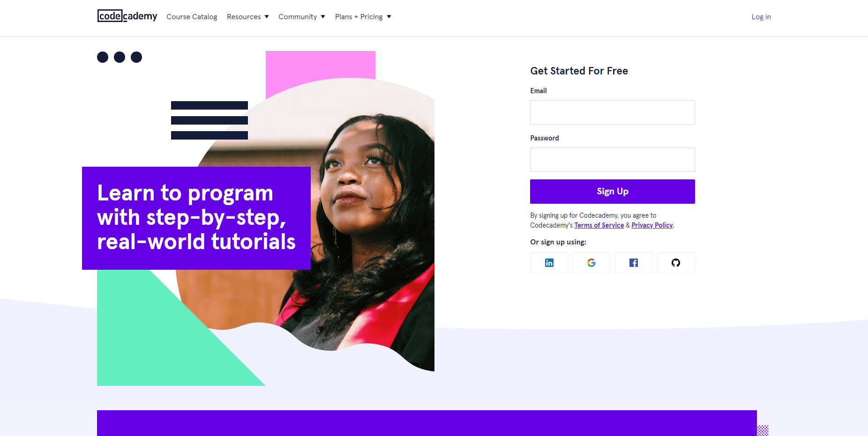The width and height of the screenshot is (868, 436).
Task: Click the Log in link
Action: coord(761,17)
